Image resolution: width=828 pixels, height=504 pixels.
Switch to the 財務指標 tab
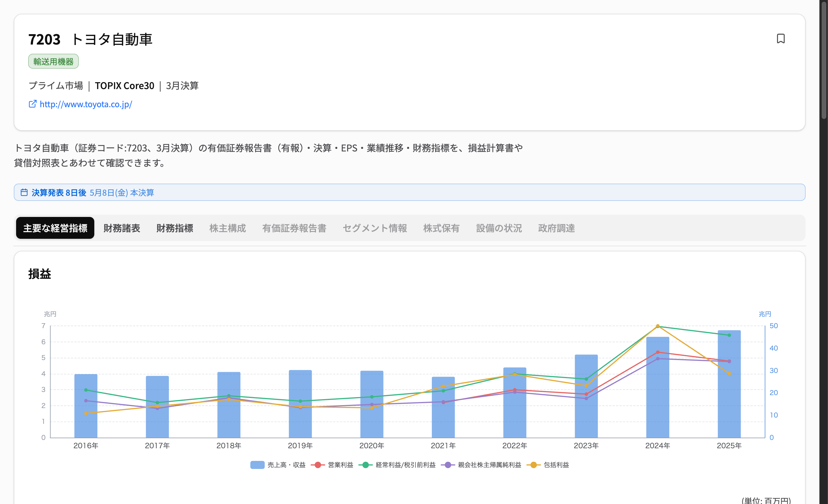[175, 228]
